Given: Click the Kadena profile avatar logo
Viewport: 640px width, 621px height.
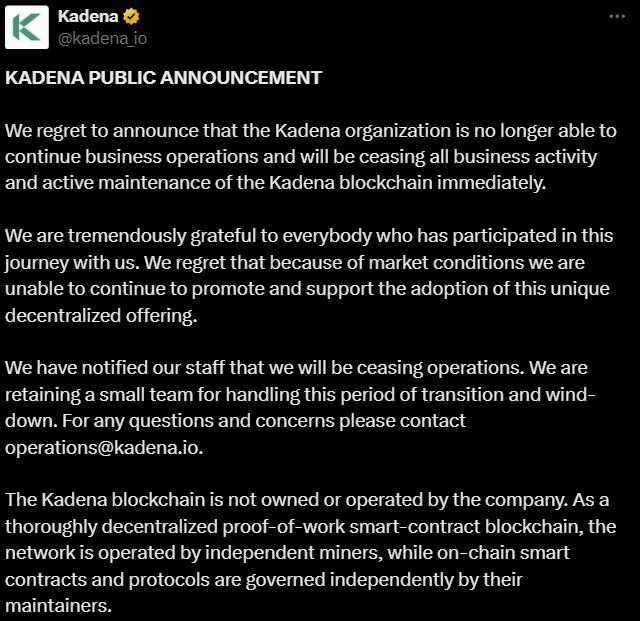Looking at the screenshot, I should (x=28, y=28).
